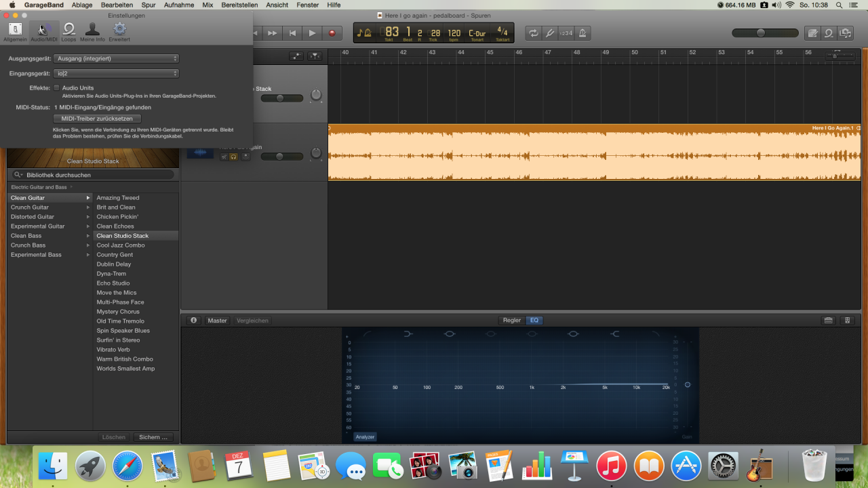Toggle the metronome button
This screenshot has height=488, width=868.
coord(583,33)
